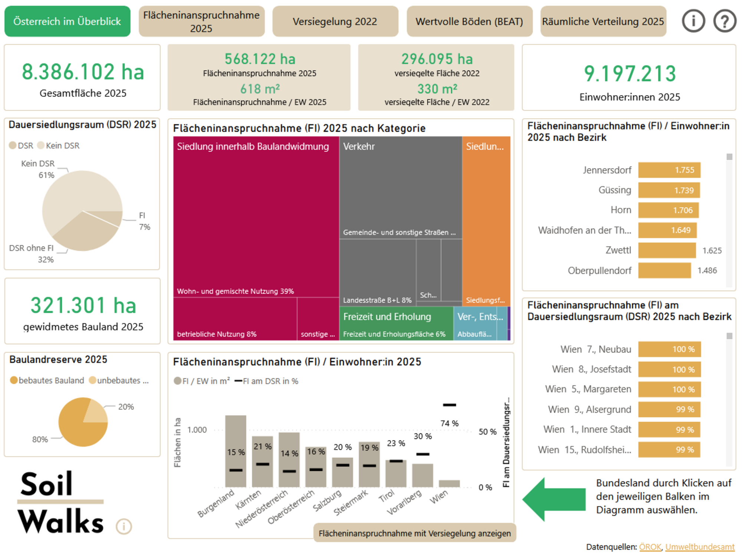742x560 pixels.
Task: Open the Umweltbundesamt link
Action: click(x=700, y=547)
